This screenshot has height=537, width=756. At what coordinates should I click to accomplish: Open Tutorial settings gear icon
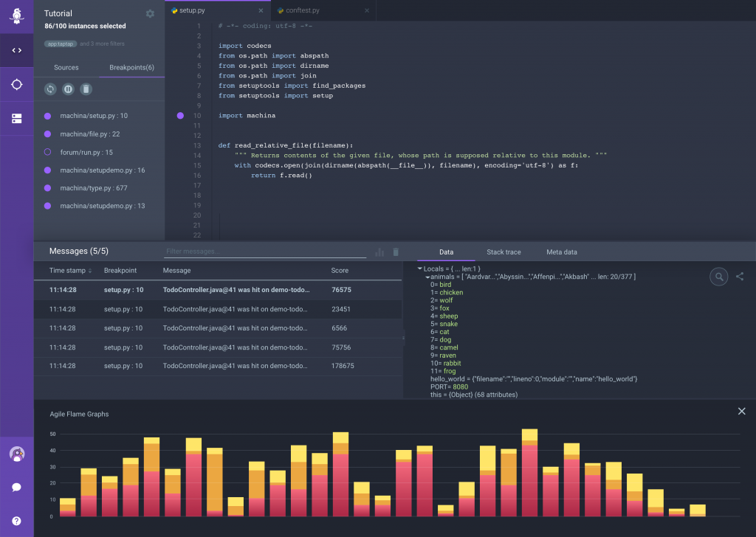pyautogui.click(x=151, y=14)
